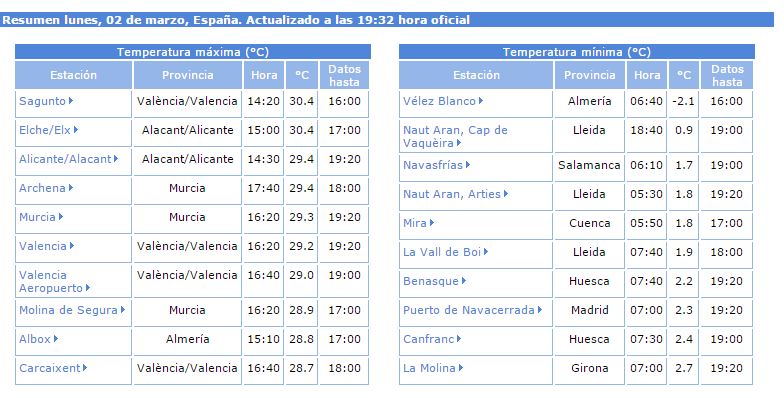Open Naut Aran, Cap de Vaquèira link
This screenshot has width=784, height=398.
coord(455,136)
